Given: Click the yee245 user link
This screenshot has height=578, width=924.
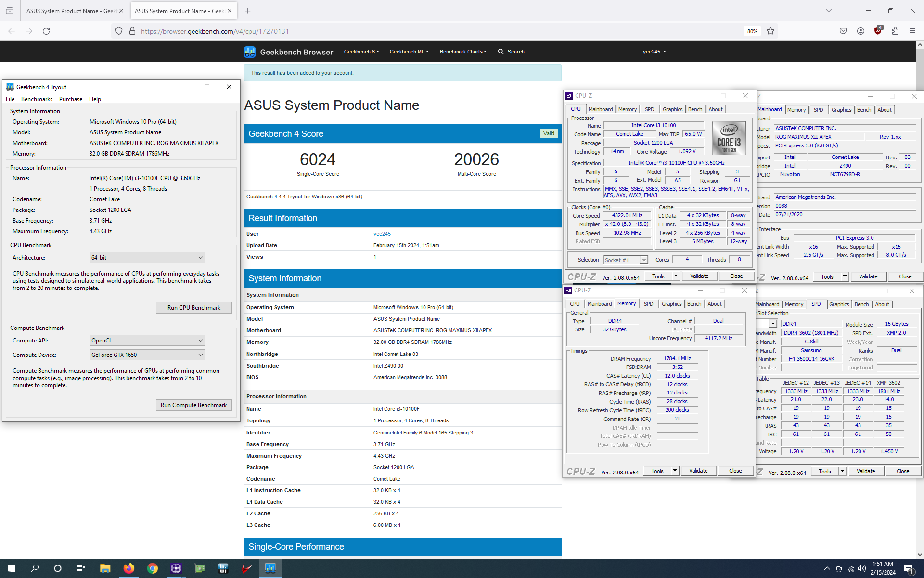Looking at the screenshot, I should 382,234.
